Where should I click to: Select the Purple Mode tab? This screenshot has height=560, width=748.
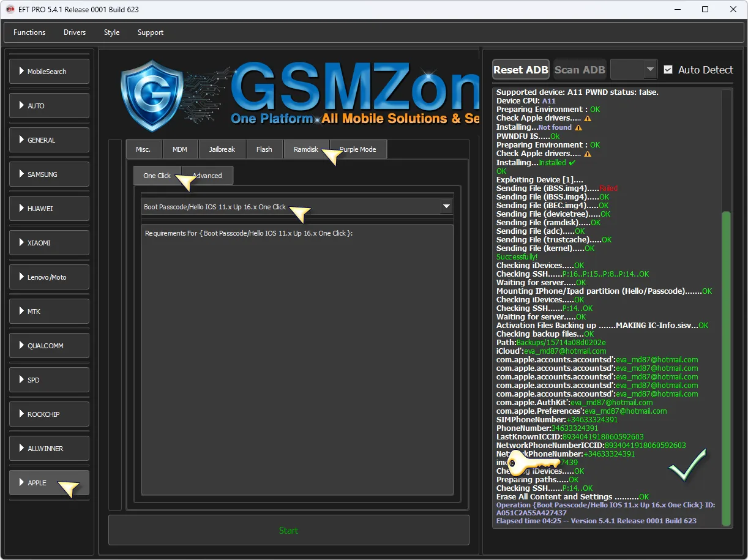[358, 149]
